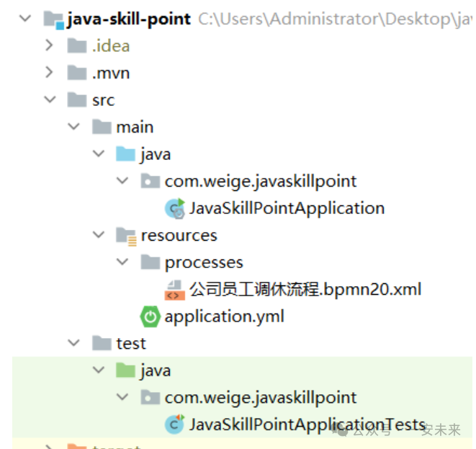Expand the .idea folder
The image size is (476, 449).
(x=49, y=46)
